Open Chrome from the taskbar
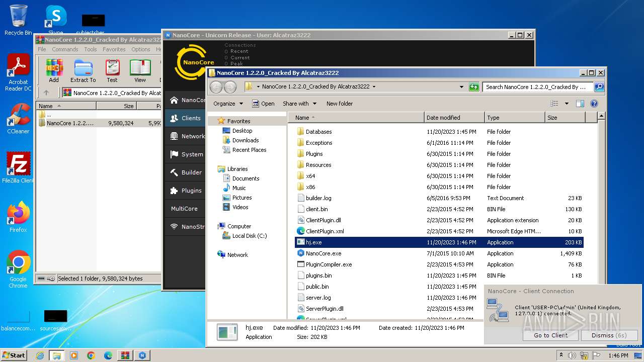644x362 pixels. [x=91, y=355]
